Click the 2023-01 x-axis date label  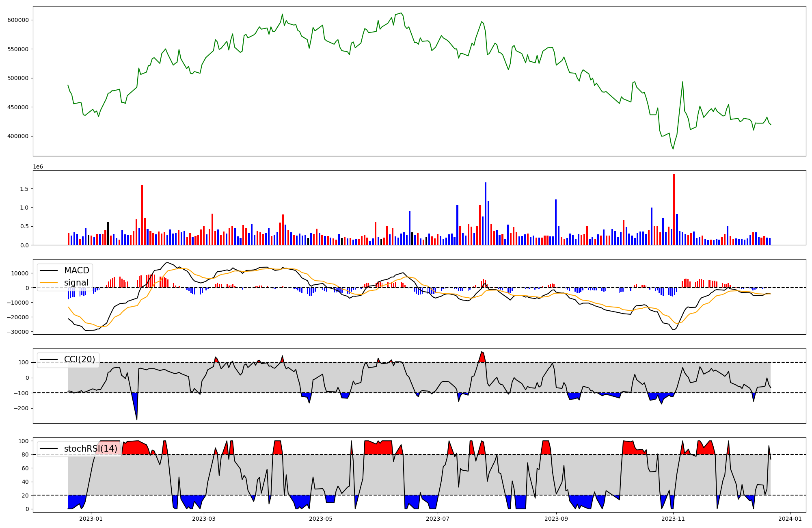[91, 519]
